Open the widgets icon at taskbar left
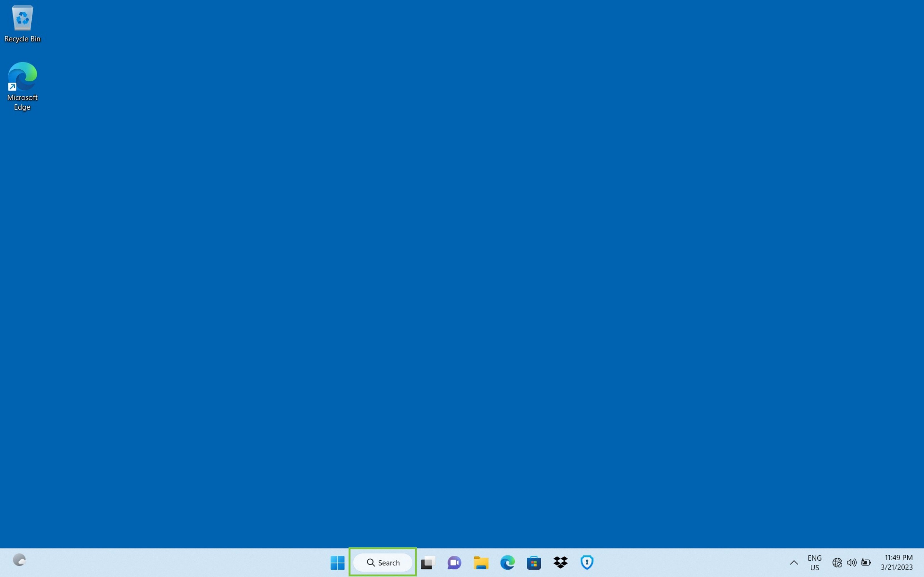The width and height of the screenshot is (924, 577). (x=19, y=560)
